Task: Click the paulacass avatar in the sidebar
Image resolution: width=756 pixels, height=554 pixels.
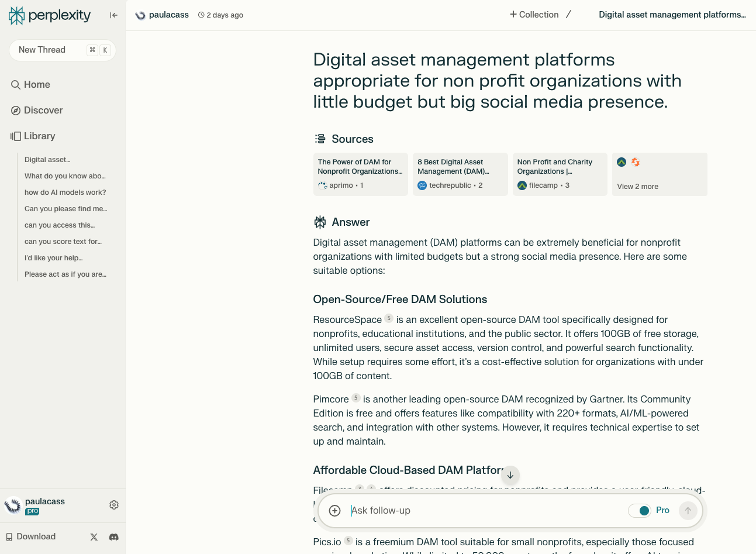Action: coord(13,505)
